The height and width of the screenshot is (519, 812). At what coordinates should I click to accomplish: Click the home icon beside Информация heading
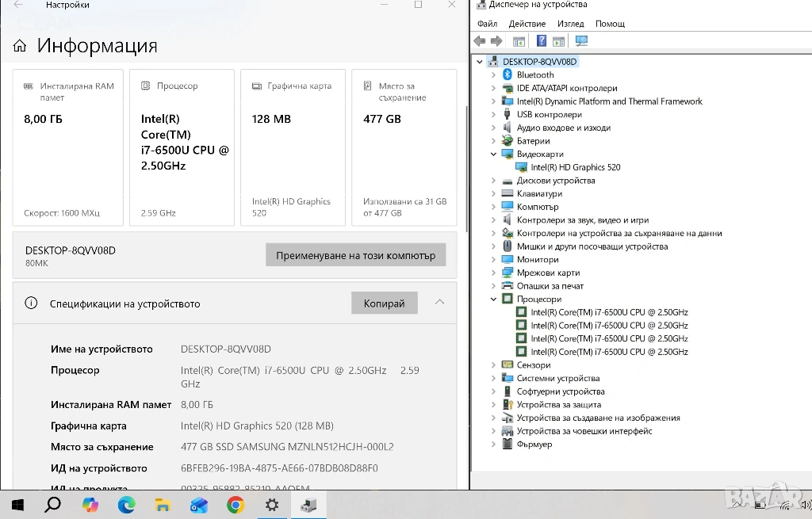click(x=20, y=46)
